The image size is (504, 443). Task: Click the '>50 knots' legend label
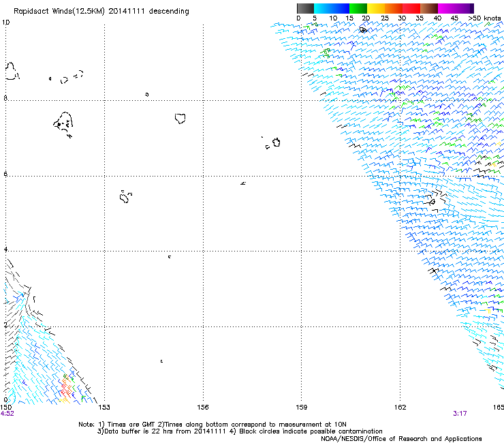484,18
